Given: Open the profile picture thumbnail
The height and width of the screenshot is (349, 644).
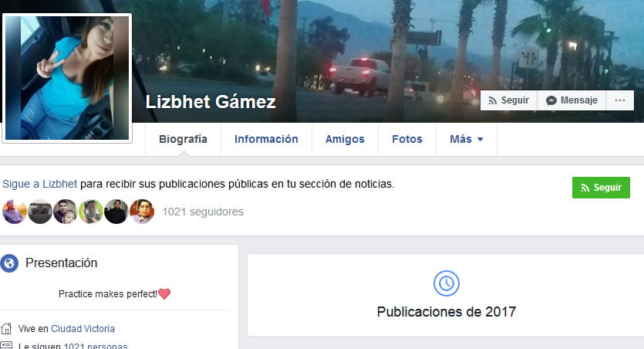Looking at the screenshot, I should 67,78.
